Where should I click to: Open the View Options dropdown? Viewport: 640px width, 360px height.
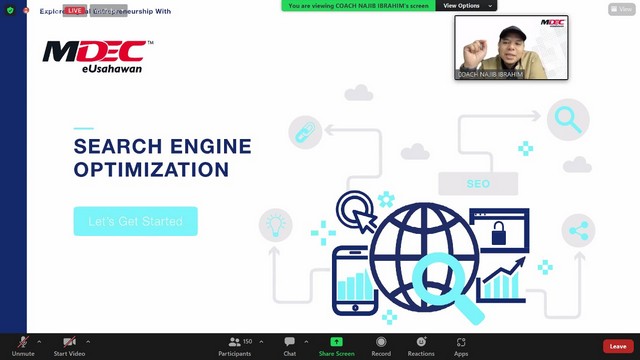tap(467, 6)
